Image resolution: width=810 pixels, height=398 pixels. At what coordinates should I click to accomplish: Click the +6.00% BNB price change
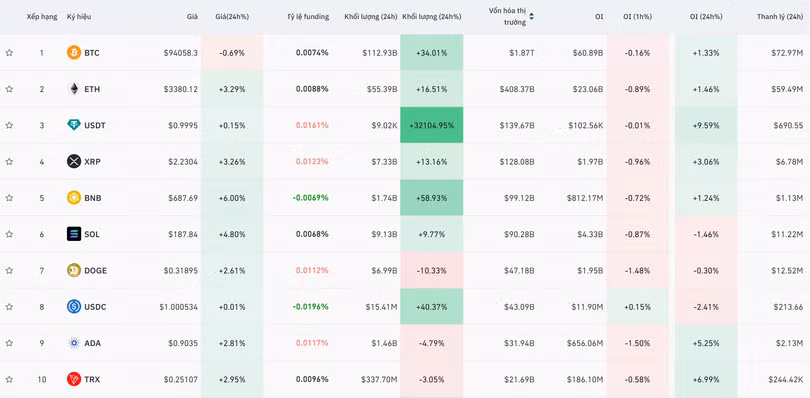point(232,197)
